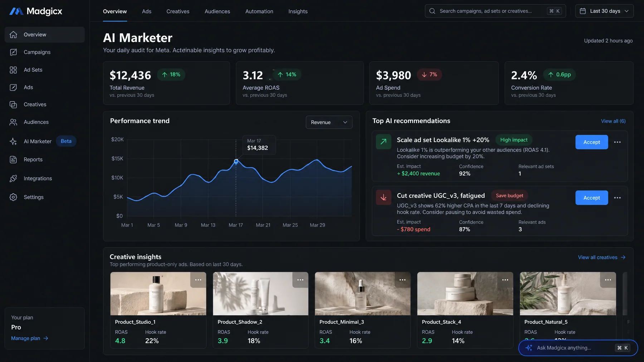Click the 7% ad spend change badge
This screenshot has height=362, width=644.
pos(429,74)
